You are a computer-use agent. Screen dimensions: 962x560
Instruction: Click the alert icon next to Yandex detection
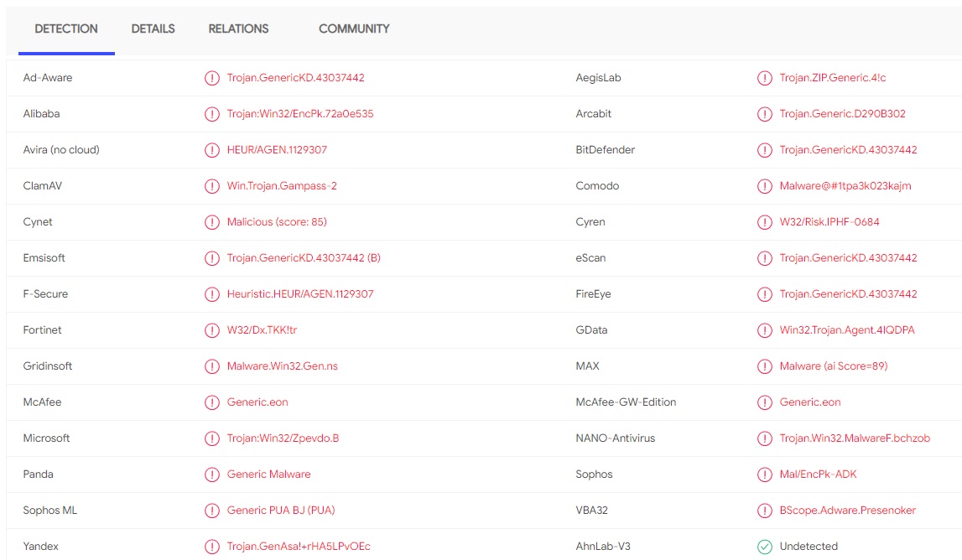click(211, 547)
